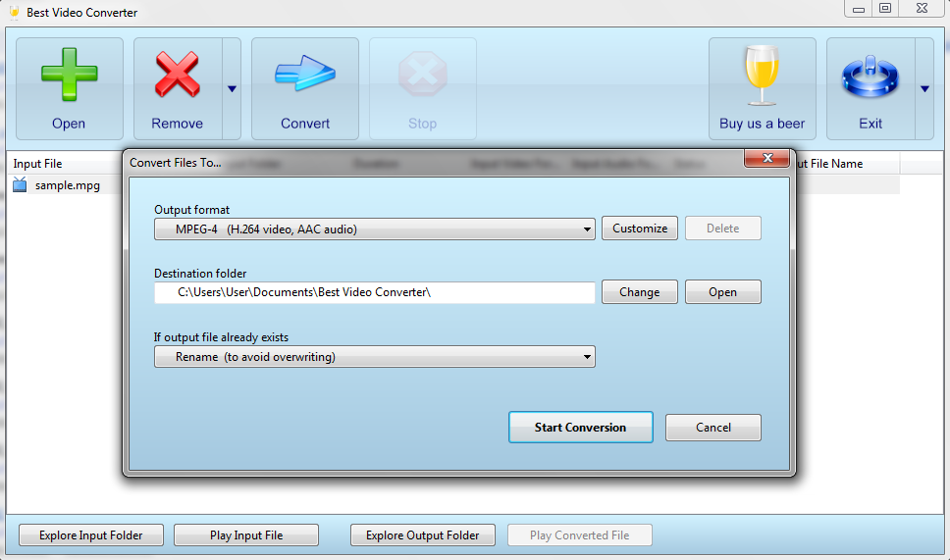950x560 pixels.
Task: Click the Destination folder path field
Action: tap(375, 292)
